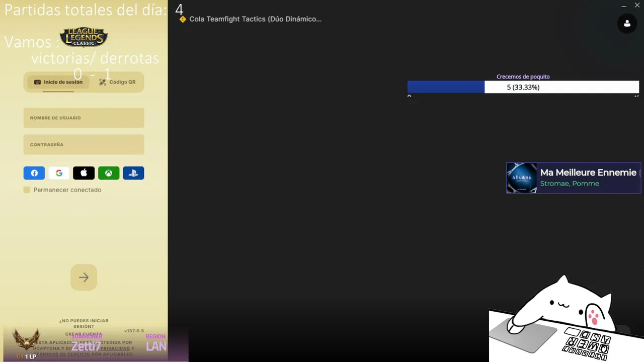Sign in with the PlayStation icon

[x=133, y=173]
